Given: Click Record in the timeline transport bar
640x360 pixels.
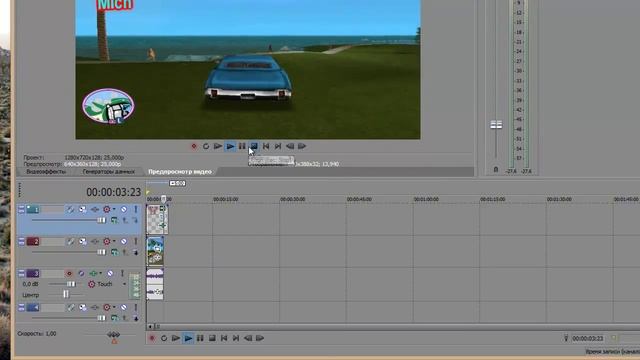Looking at the screenshot, I should (x=152, y=338).
